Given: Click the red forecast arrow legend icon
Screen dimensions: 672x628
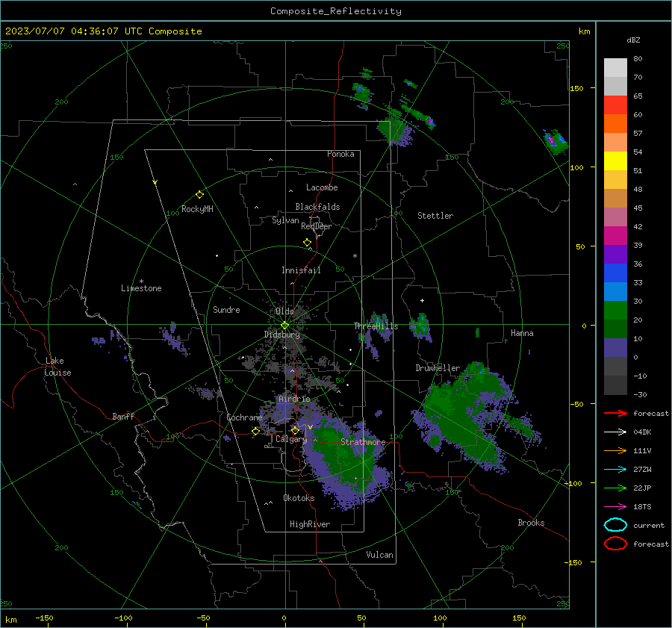Looking at the screenshot, I should pyautogui.click(x=615, y=413).
